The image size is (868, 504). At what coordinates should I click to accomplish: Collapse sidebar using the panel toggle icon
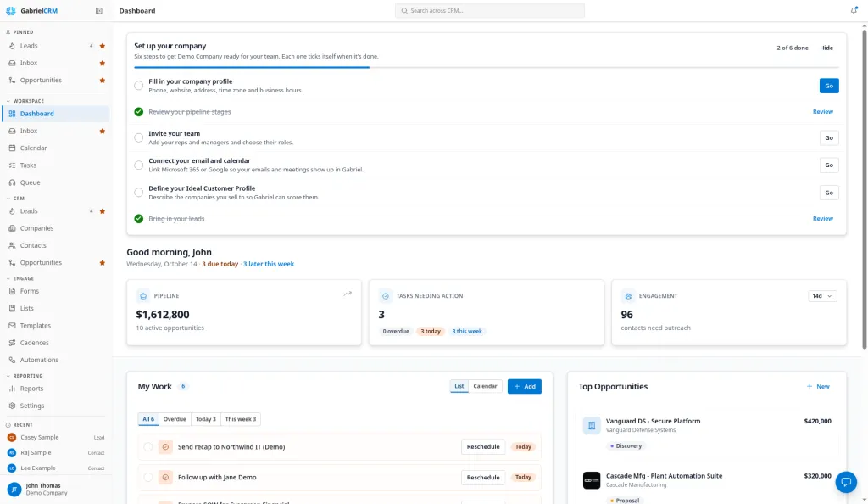point(99,10)
